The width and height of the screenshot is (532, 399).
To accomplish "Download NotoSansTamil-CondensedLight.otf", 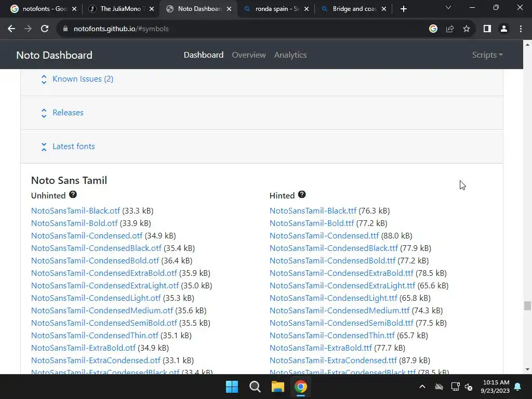I will [96, 298].
